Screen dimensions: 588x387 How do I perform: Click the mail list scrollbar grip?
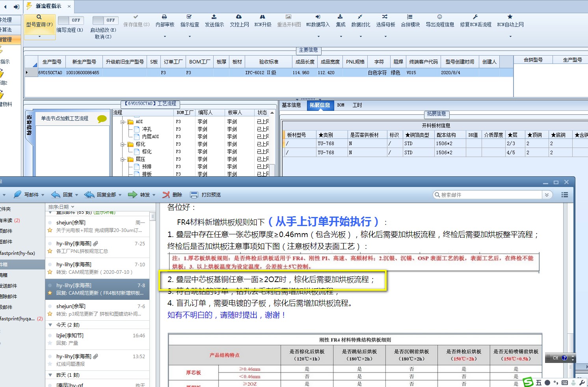(x=153, y=217)
